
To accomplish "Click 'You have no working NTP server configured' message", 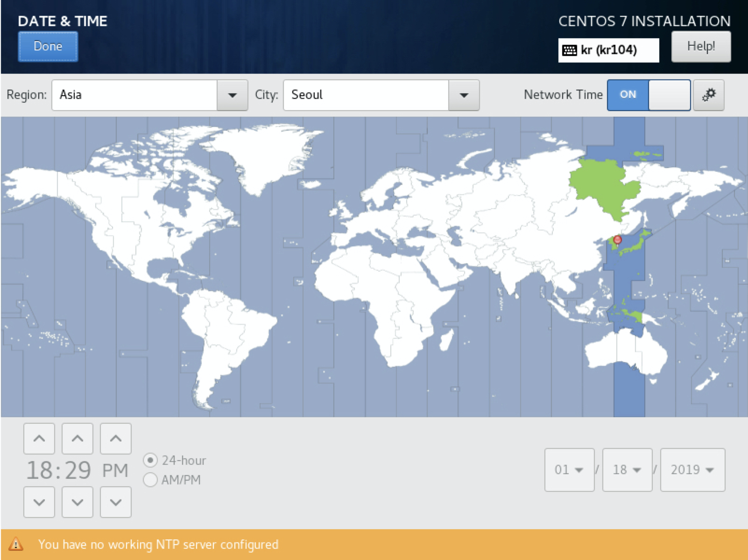I will point(158,545).
